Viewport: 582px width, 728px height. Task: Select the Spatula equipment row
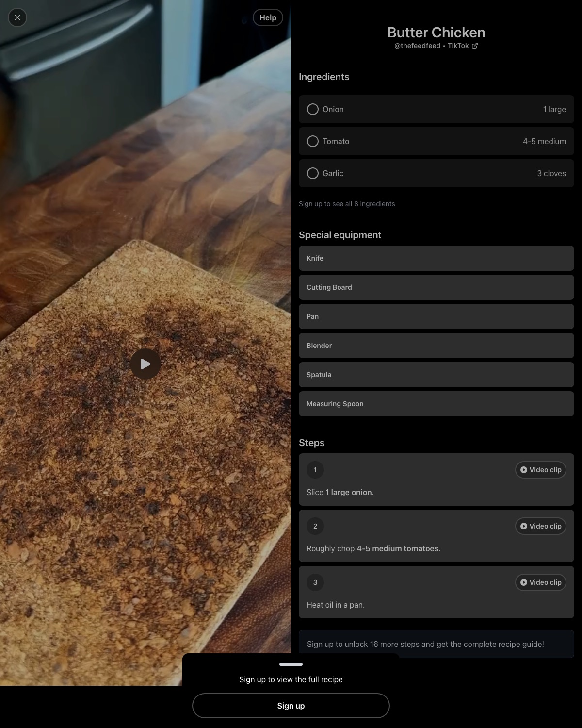click(436, 375)
